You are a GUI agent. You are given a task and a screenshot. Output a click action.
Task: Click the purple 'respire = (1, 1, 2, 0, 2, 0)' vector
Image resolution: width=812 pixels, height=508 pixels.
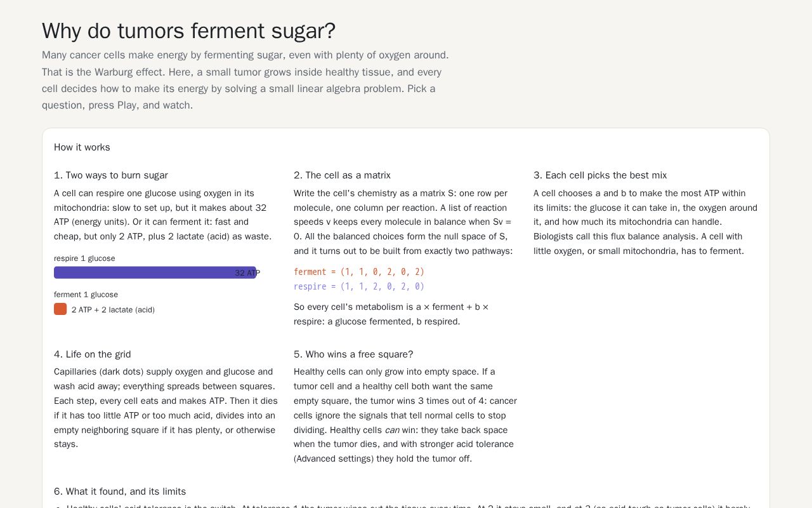pos(359,286)
